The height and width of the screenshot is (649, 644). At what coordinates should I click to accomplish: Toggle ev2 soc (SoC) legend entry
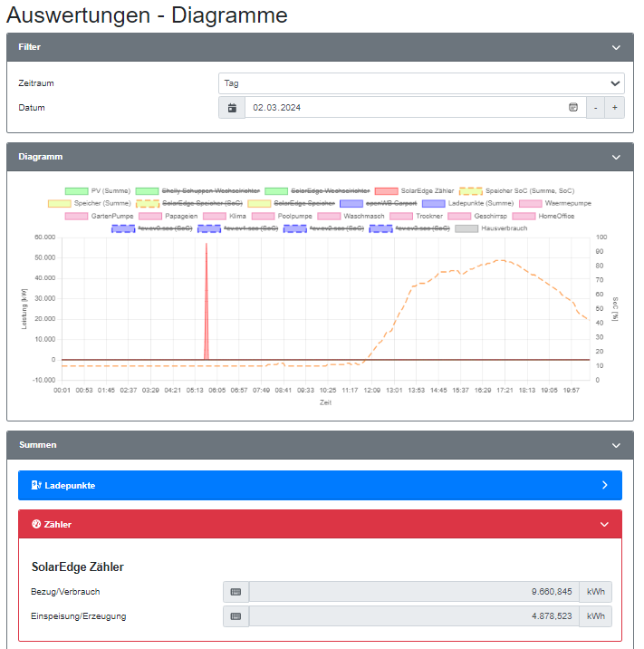coord(323,228)
